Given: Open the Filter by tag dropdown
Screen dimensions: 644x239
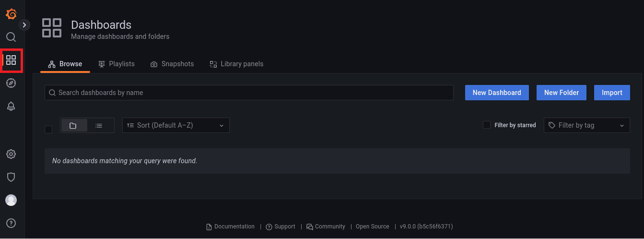Looking at the screenshot, I should click(x=586, y=125).
